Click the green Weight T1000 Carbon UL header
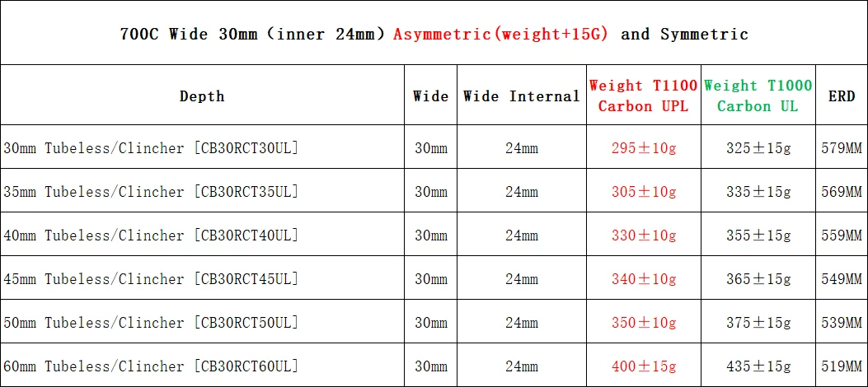Viewport: 868px width, 387px height. point(758,96)
